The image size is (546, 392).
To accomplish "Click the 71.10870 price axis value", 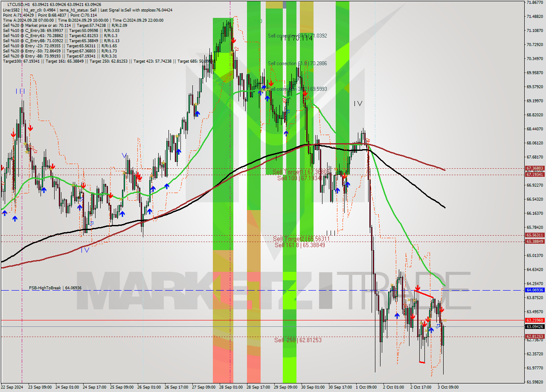I will click(x=535, y=30).
